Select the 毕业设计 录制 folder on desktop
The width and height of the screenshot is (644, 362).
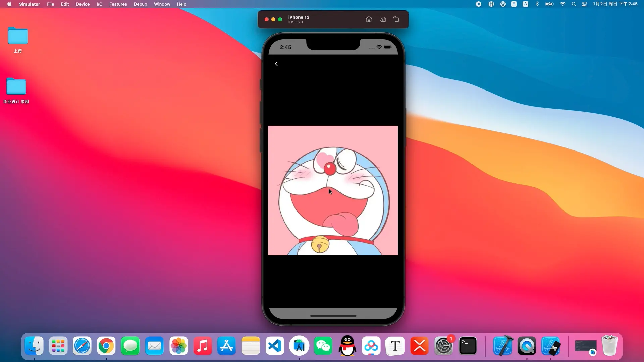click(x=16, y=90)
